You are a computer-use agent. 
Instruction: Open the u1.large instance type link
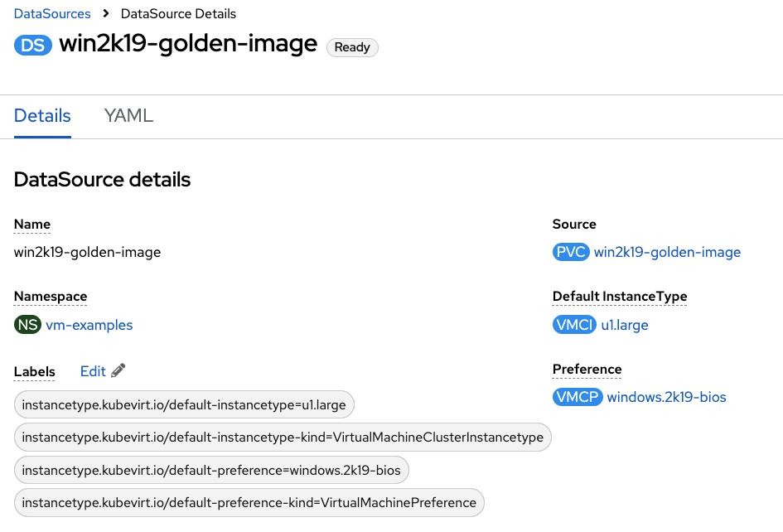[625, 325]
